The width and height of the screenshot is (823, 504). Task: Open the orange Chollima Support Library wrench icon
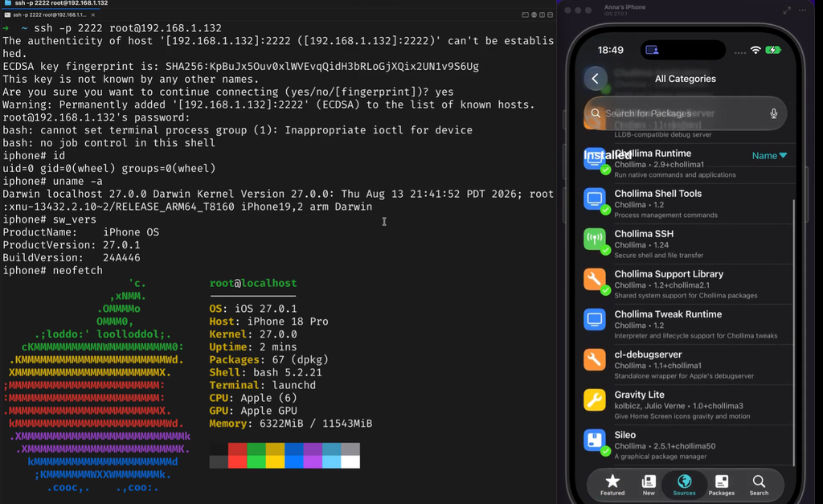(595, 279)
